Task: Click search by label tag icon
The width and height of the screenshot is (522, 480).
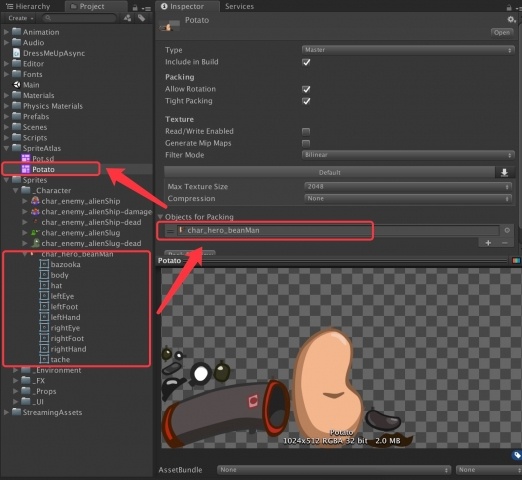Action: [x=142, y=18]
